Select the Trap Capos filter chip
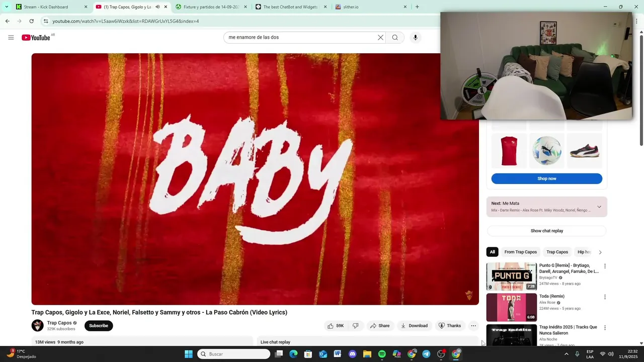Image resolution: width=644 pixels, height=362 pixels. coord(557,252)
